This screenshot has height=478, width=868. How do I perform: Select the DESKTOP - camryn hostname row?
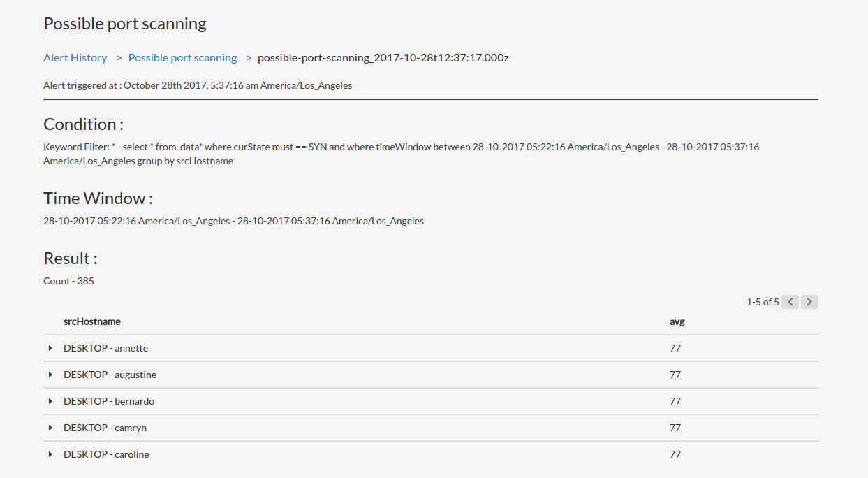(105, 427)
